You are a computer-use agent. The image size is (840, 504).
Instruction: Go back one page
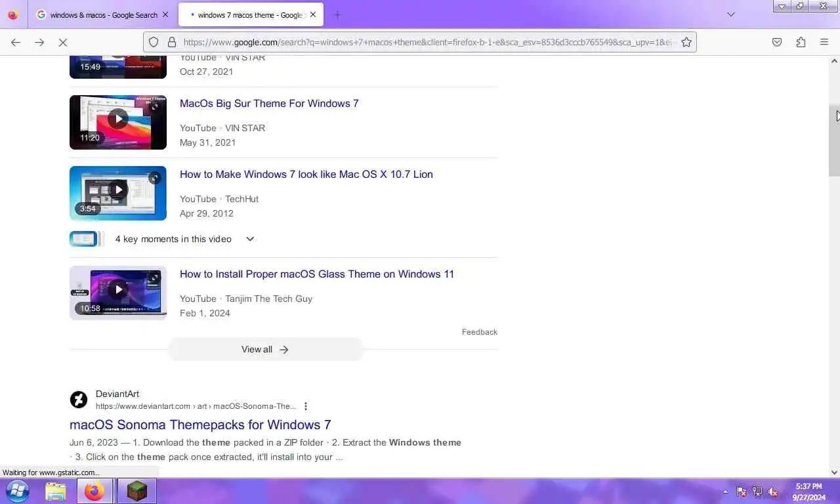pyautogui.click(x=16, y=42)
